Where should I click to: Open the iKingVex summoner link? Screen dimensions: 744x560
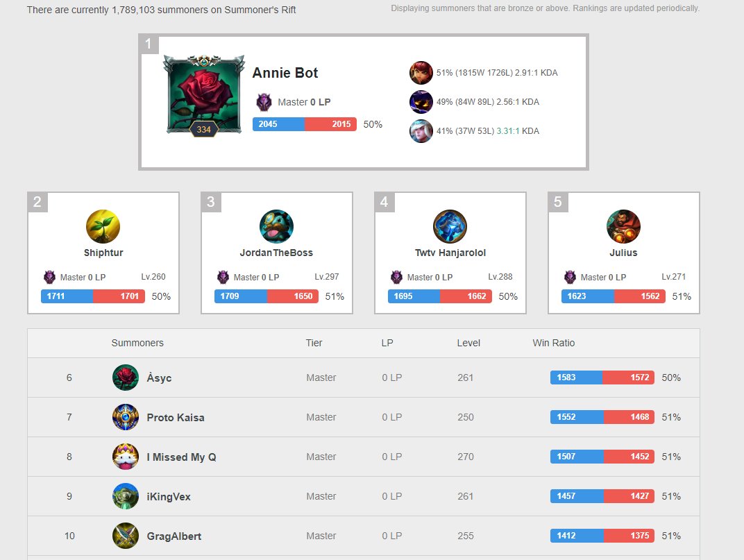coord(169,496)
